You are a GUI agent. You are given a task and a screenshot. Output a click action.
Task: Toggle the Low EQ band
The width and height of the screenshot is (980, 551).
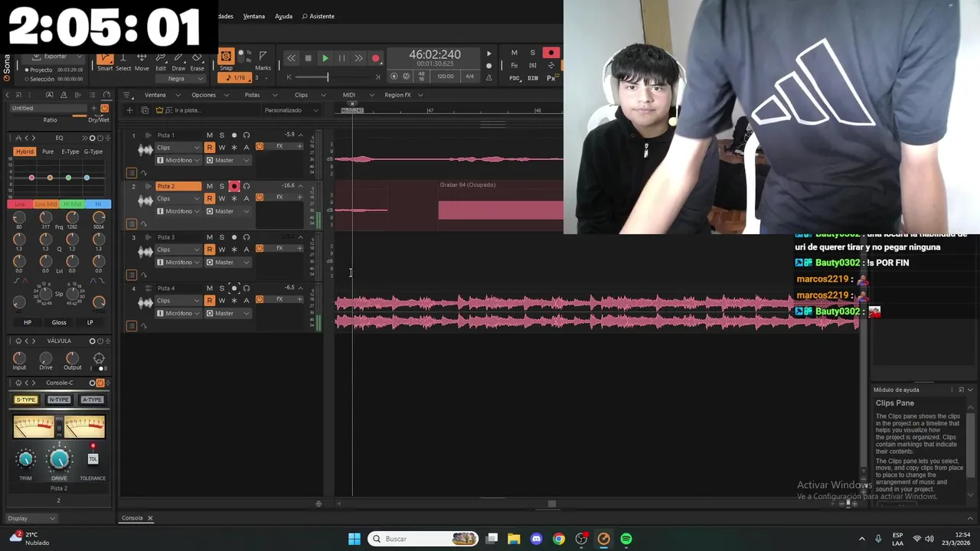coord(20,204)
